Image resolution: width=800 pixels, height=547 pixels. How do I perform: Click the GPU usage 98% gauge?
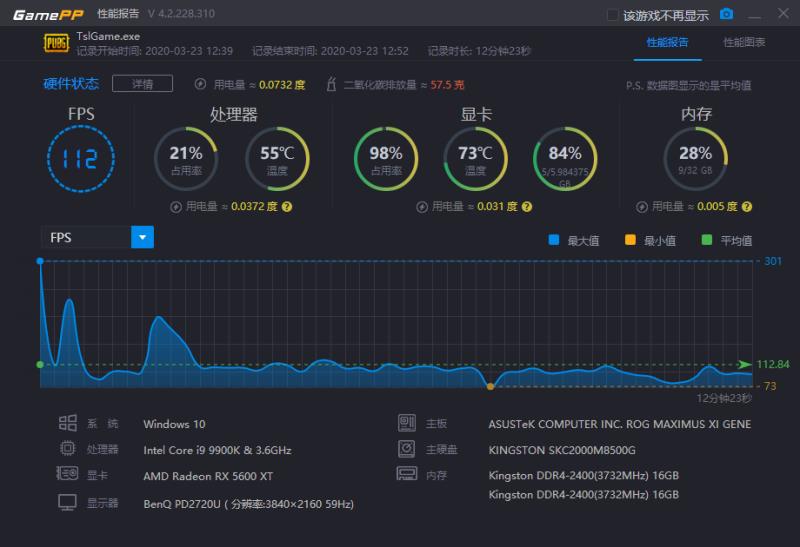click(386, 159)
